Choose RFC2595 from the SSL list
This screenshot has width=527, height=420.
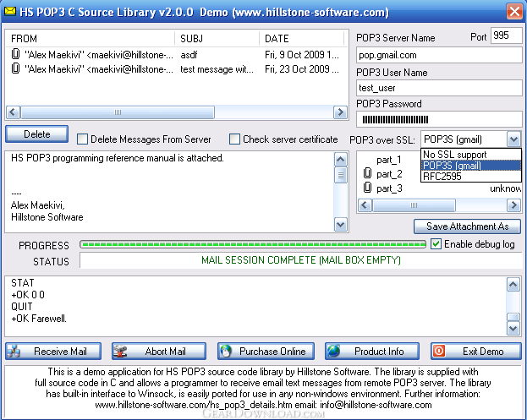tap(444, 177)
